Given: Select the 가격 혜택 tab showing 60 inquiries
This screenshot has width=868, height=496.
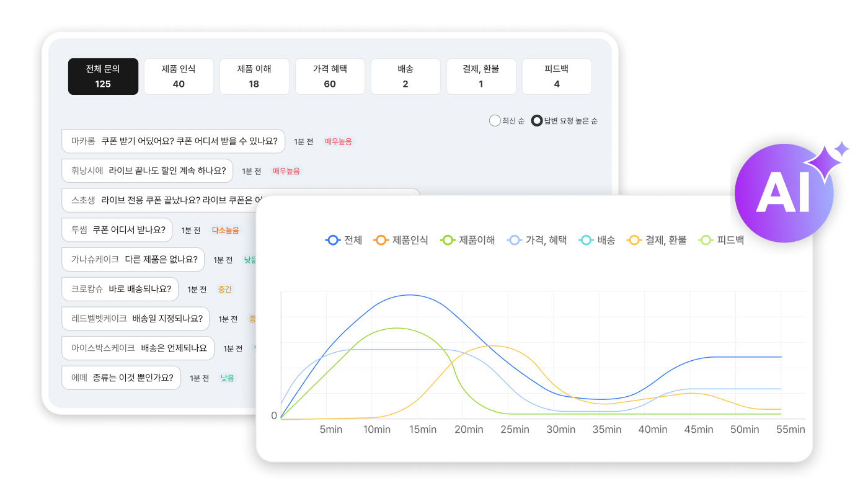Looking at the screenshot, I should (330, 76).
